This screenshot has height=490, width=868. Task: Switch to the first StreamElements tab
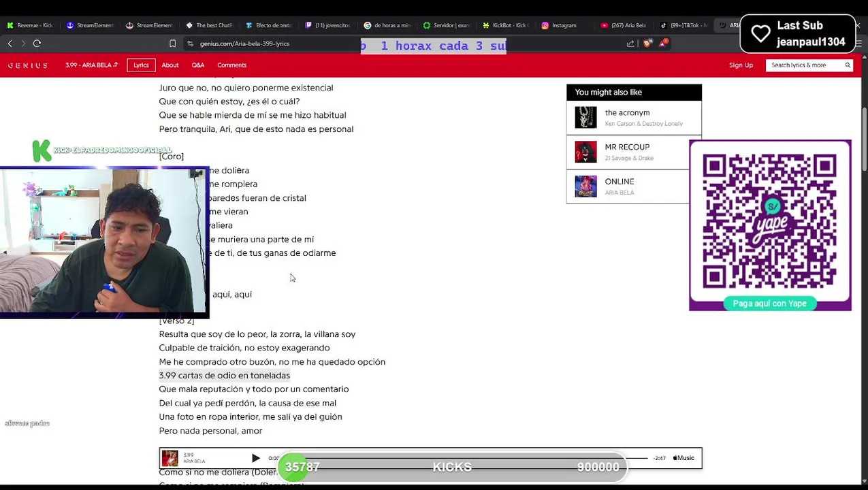pyautogui.click(x=90, y=25)
